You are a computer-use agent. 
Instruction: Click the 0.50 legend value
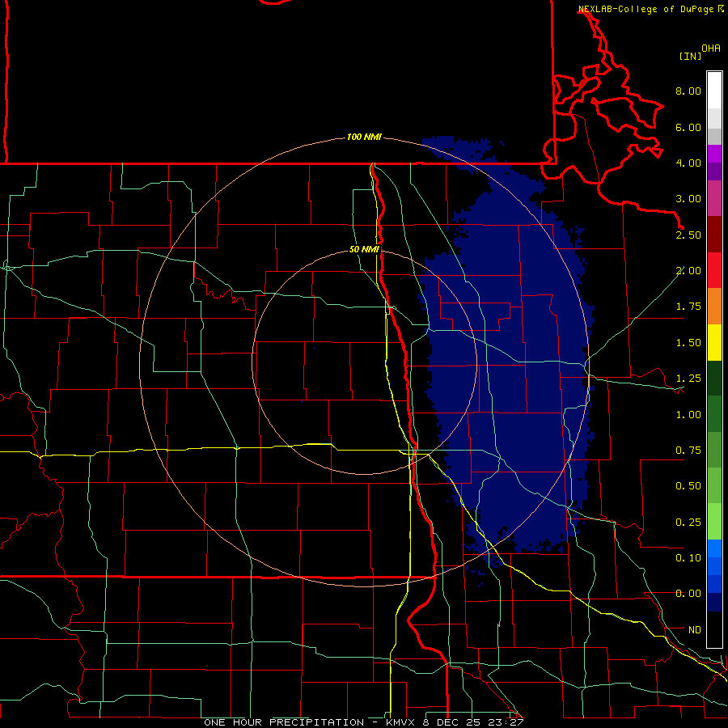click(688, 486)
